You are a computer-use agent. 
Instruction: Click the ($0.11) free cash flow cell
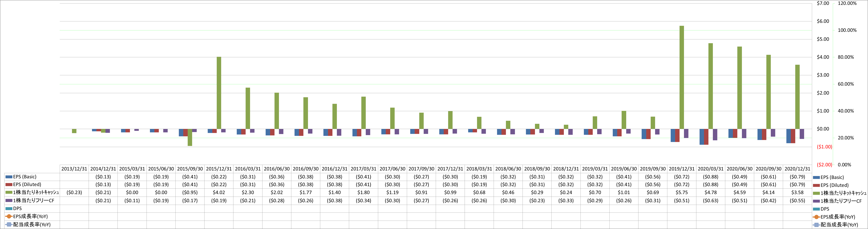pyautogui.click(x=132, y=201)
